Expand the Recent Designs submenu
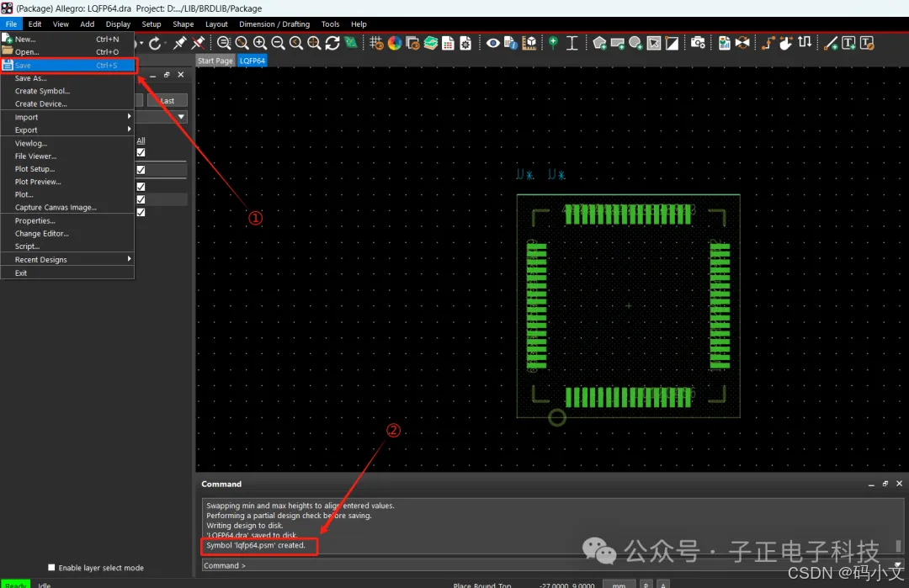This screenshot has width=909, height=588. 67,260
